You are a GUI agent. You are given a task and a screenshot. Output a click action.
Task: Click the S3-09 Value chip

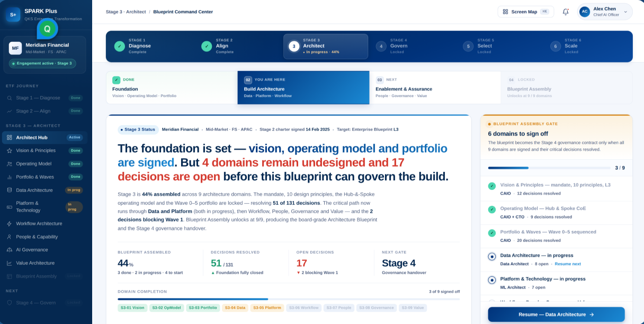pos(413,308)
